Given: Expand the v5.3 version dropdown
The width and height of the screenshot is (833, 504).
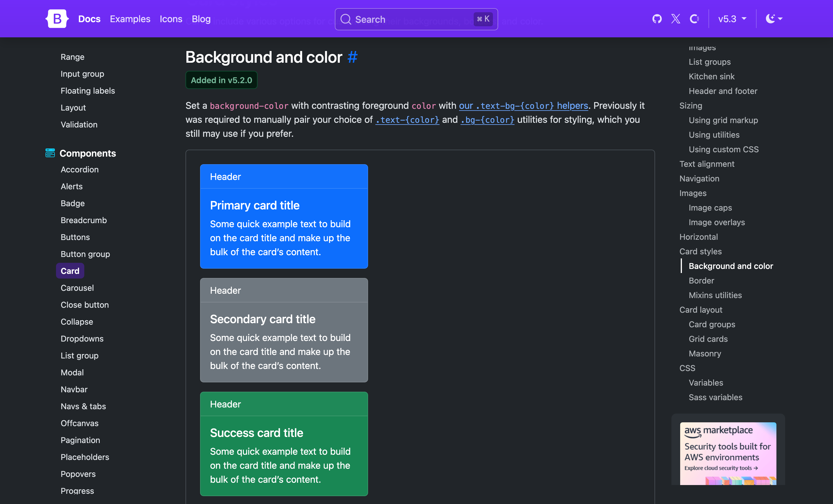Looking at the screenshot, I should click(732, 19).
